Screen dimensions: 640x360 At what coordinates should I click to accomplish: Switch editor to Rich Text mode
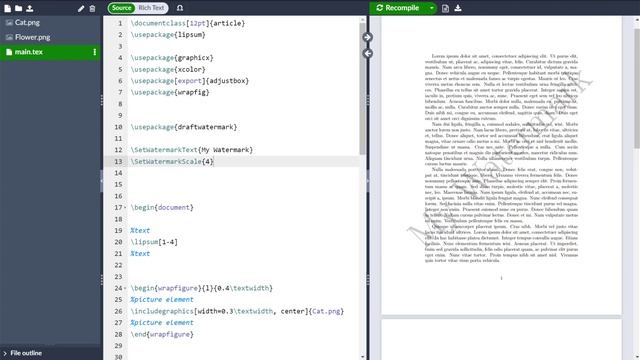151,8
